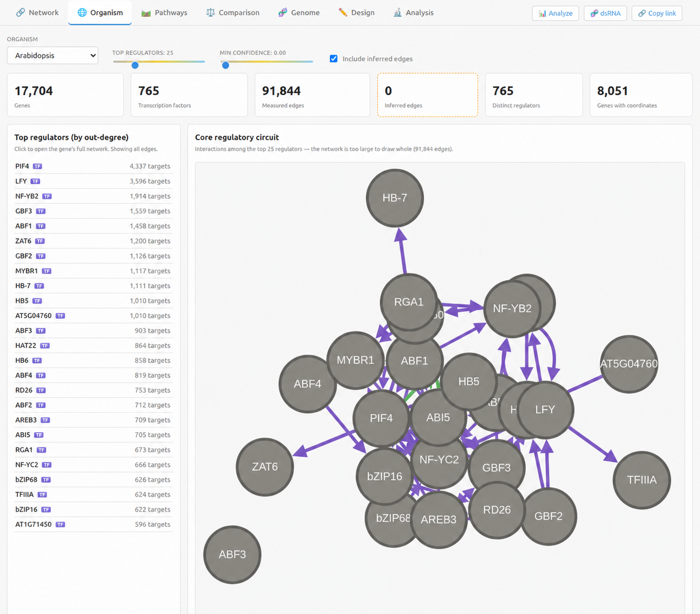
Task: Select the AREB3 graph node
Action: click(x=439, y=519)
